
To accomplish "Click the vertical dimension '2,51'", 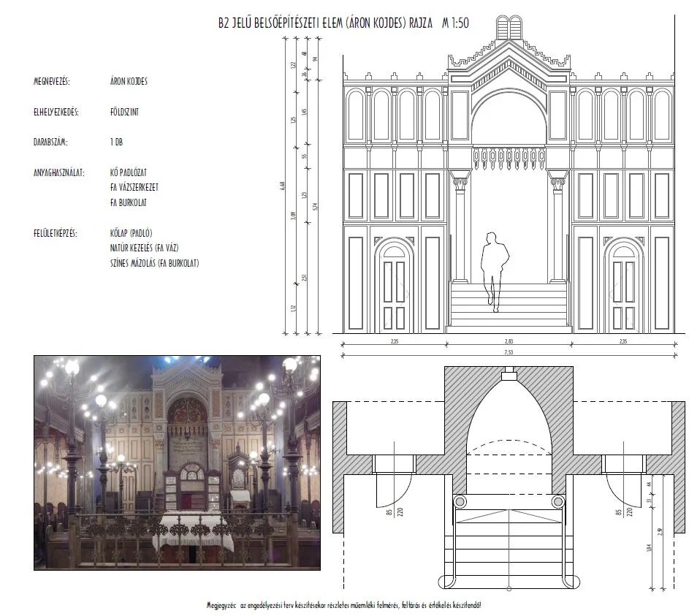I will pyautogui.click(x=304, y=278).
